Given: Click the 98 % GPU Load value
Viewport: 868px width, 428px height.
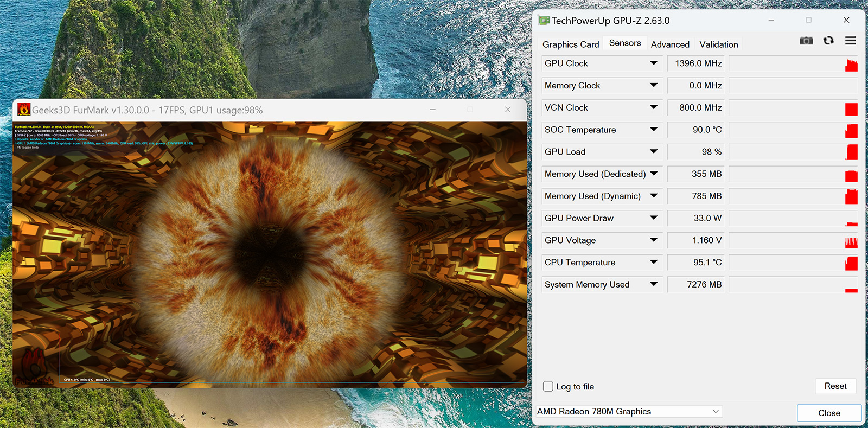Looking at the screenshot, I should click(697, 152).
